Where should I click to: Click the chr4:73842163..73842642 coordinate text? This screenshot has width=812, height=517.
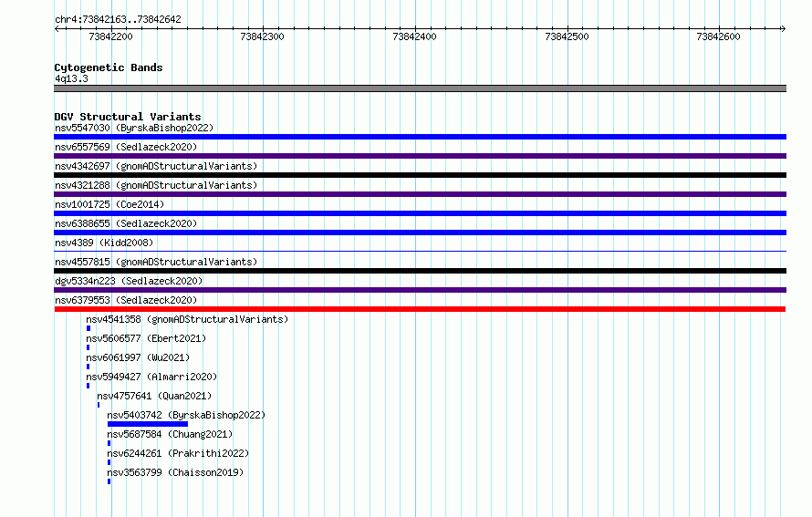pyautogui.click(x=118, y=20)
